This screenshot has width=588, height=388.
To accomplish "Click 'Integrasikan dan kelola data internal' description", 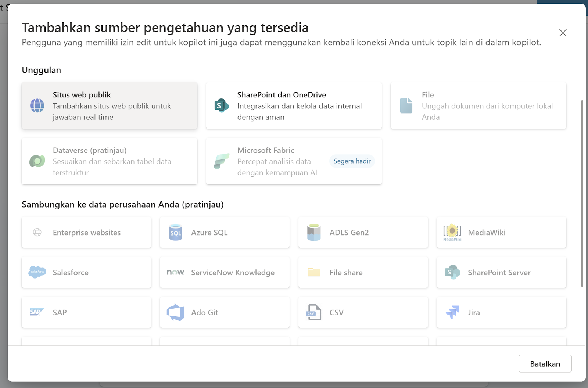I will (300, 106).
